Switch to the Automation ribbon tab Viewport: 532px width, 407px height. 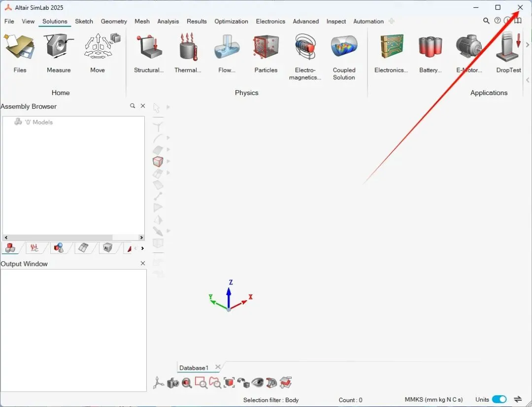pos(368,21)
